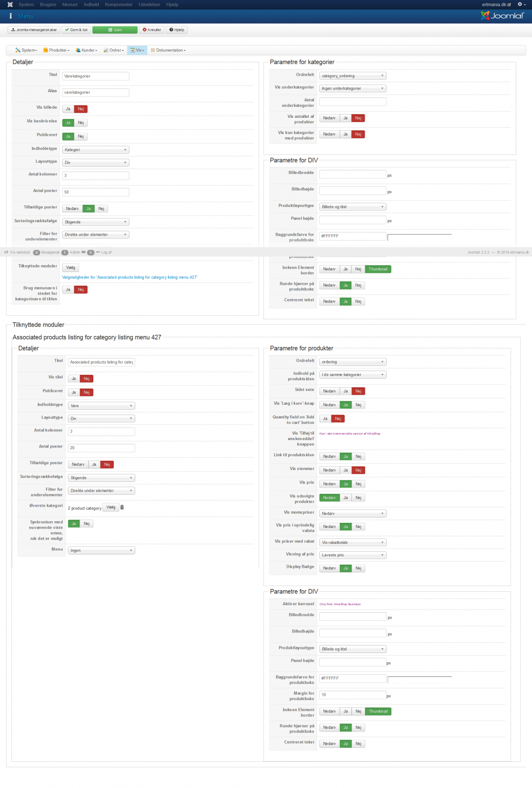Open the Indhold på produktsiden dropdown

[353, 375]
